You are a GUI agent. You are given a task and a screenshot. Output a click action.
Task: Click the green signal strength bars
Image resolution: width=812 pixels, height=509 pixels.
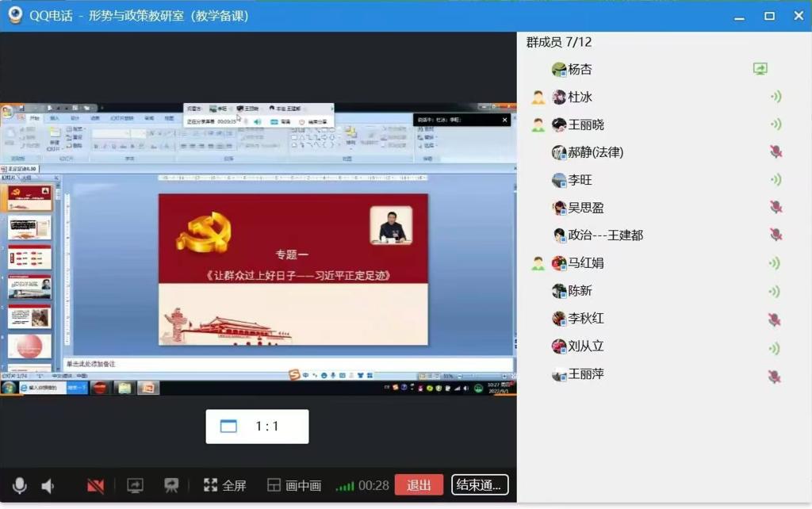pyautogui.click(x=344, y=486)
